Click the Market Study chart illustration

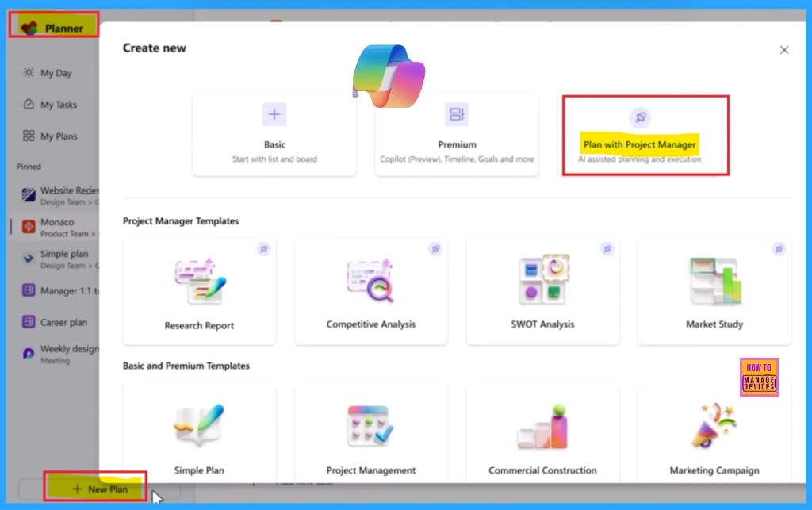716,281
